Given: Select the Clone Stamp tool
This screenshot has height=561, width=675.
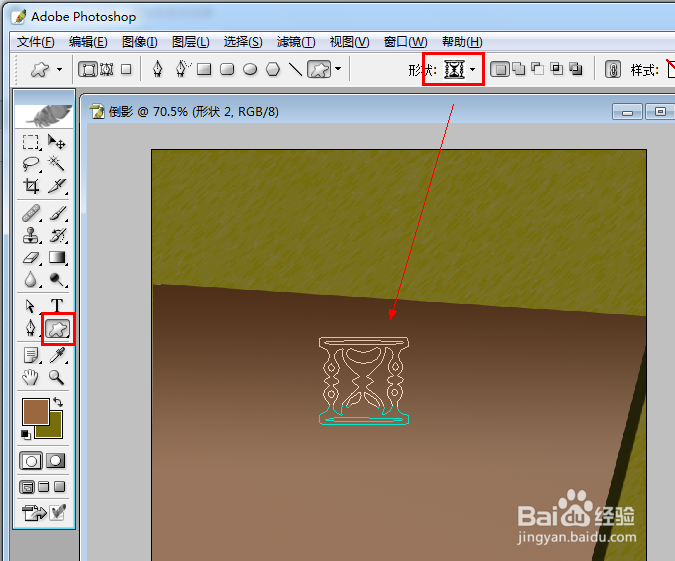Looking at the screenshot, I should 31,236.
